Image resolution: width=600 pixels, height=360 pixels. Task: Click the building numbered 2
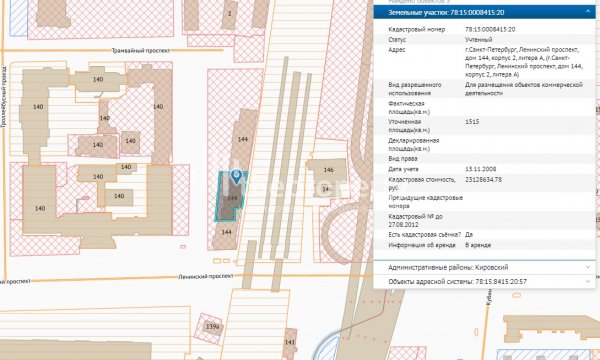230,14
